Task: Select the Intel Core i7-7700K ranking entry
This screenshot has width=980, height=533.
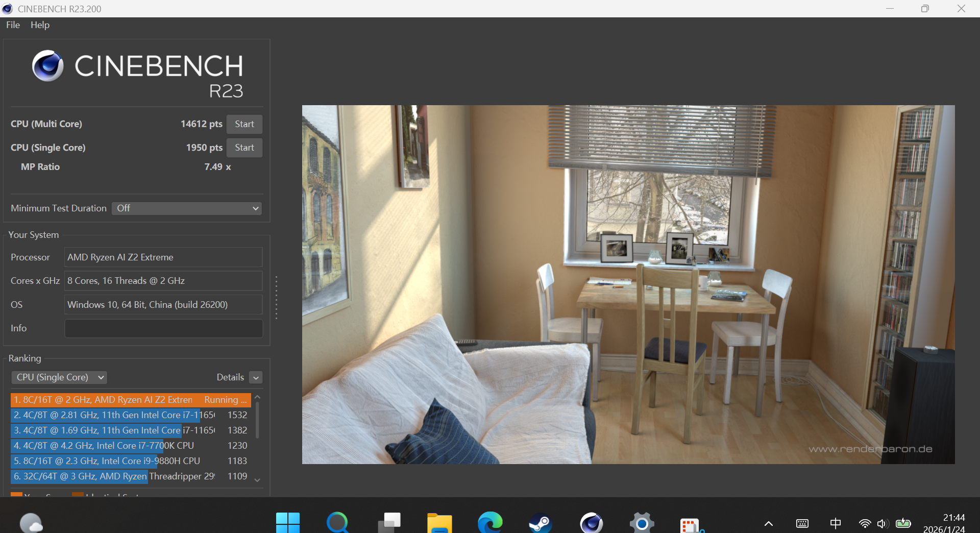Action: coord(112,446)
